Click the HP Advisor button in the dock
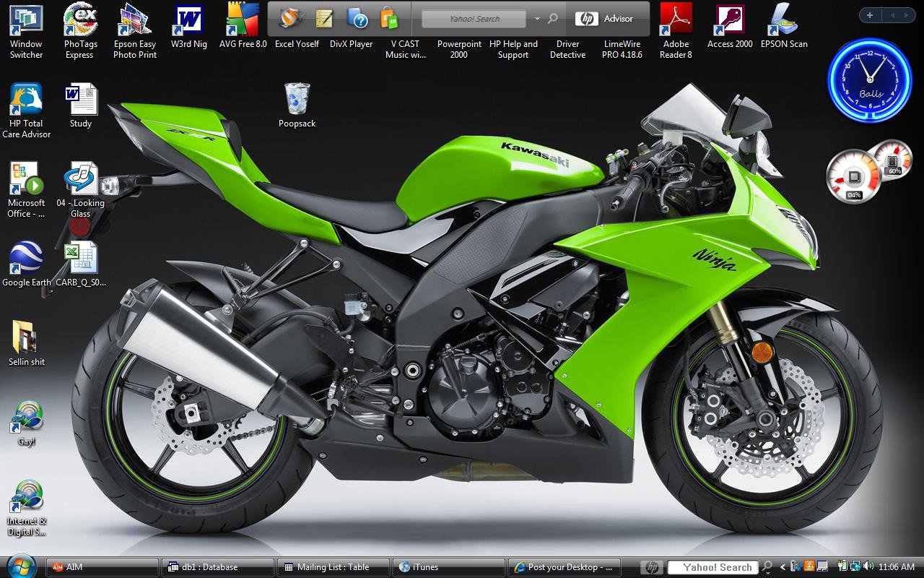Screen dimensions: 924x578 604,19
